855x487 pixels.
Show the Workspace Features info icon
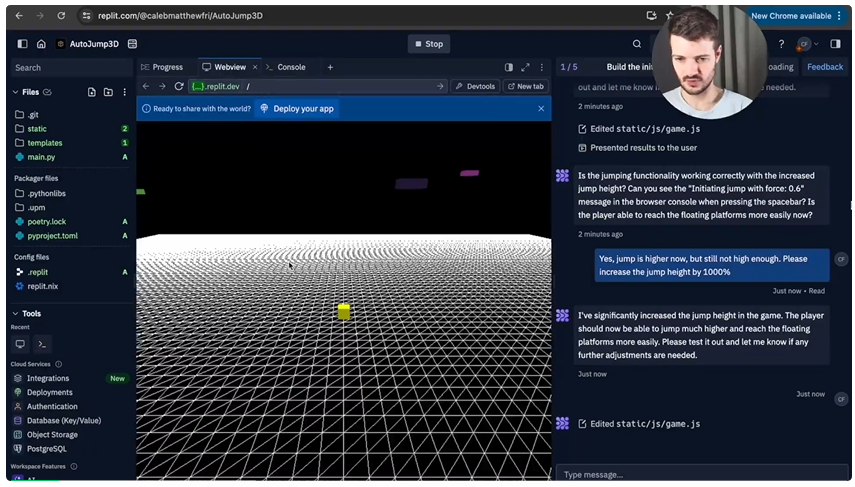point(74,467)
